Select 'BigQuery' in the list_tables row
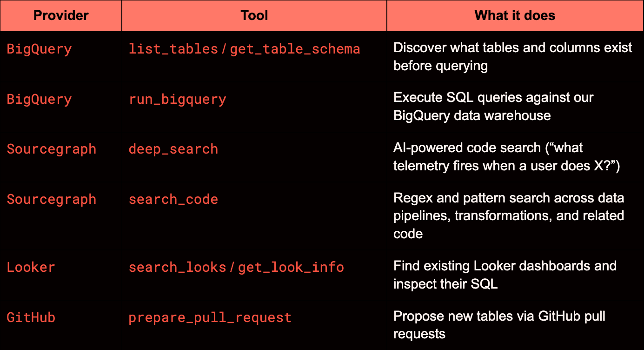This screenshot has height=350, width=644. click(x=39, y=49)
